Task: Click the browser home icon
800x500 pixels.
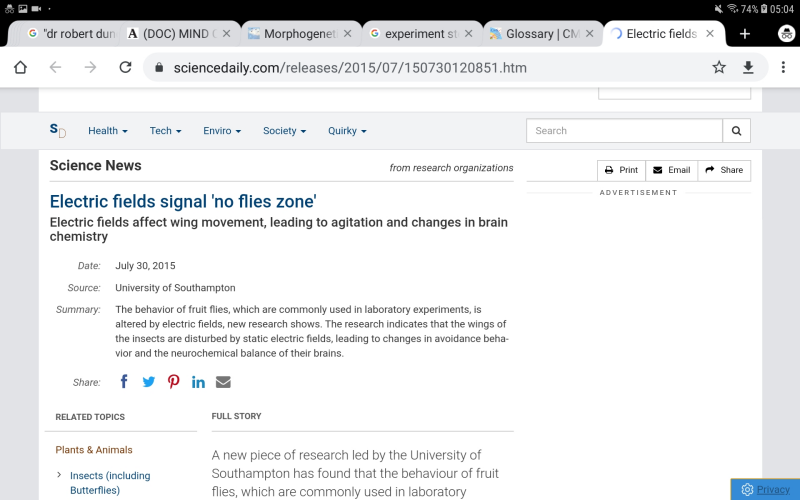Action: 20,67
